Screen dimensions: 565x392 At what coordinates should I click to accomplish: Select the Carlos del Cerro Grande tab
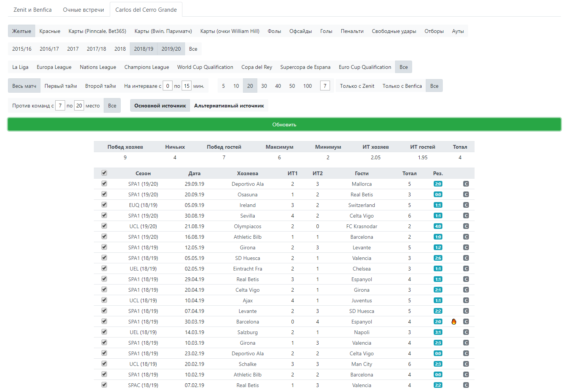146,9
